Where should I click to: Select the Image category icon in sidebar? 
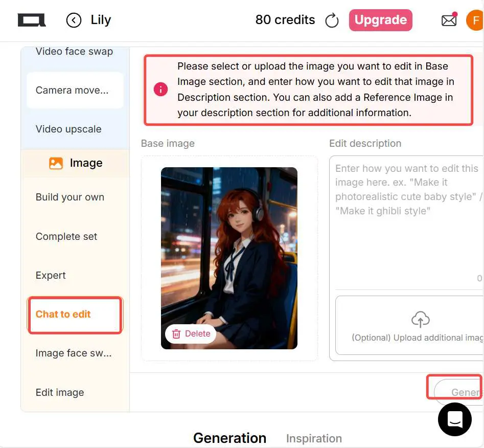(56, 163)
